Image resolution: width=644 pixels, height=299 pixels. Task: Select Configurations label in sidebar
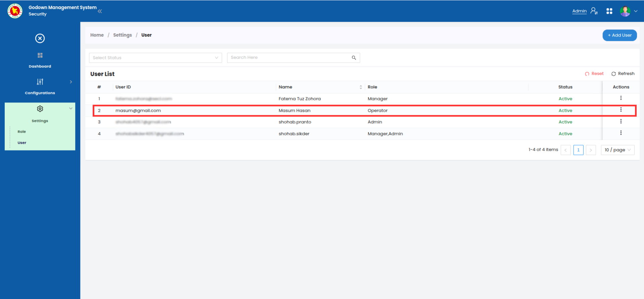40,93
